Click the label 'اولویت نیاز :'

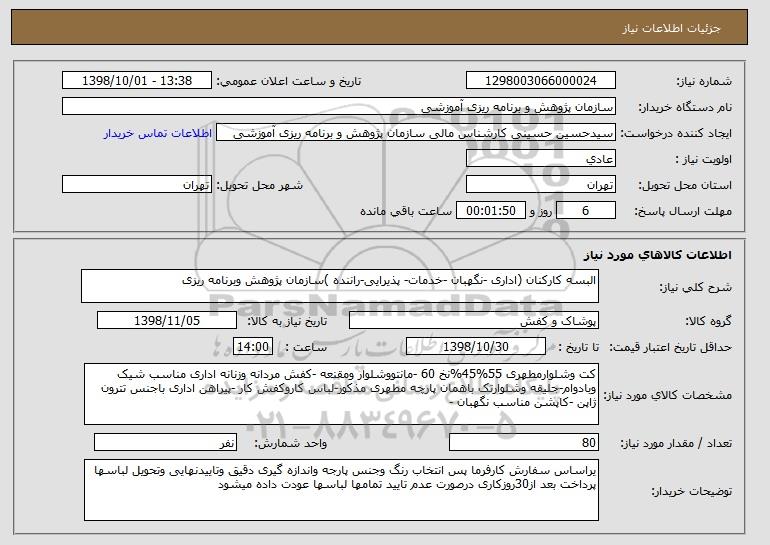pyautogui.click(x=703, y=159)
